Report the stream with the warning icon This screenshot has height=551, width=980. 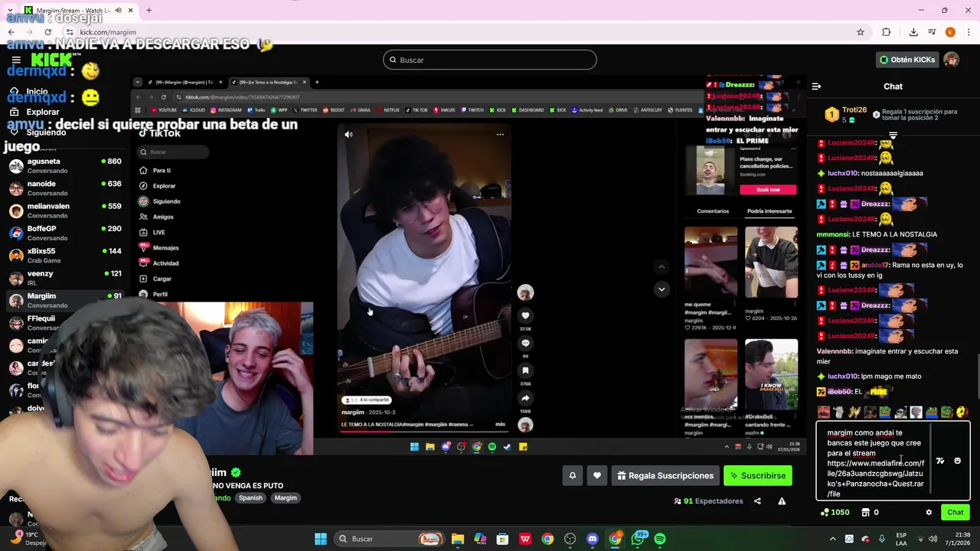point(782,501)
